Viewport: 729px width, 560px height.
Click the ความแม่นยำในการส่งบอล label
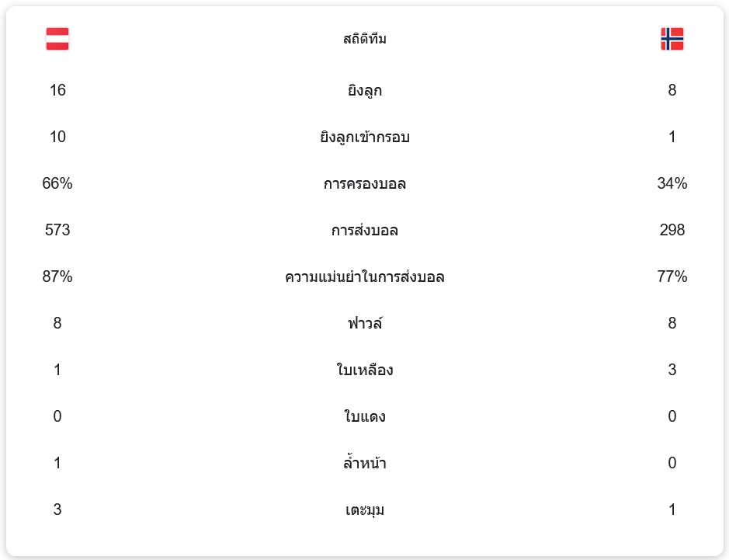365,277
